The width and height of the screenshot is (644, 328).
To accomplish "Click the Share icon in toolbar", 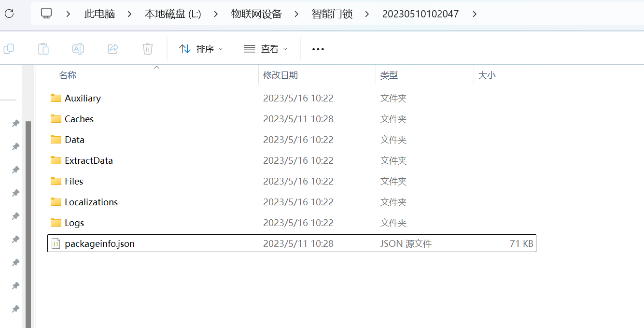I will pos(113,49).
